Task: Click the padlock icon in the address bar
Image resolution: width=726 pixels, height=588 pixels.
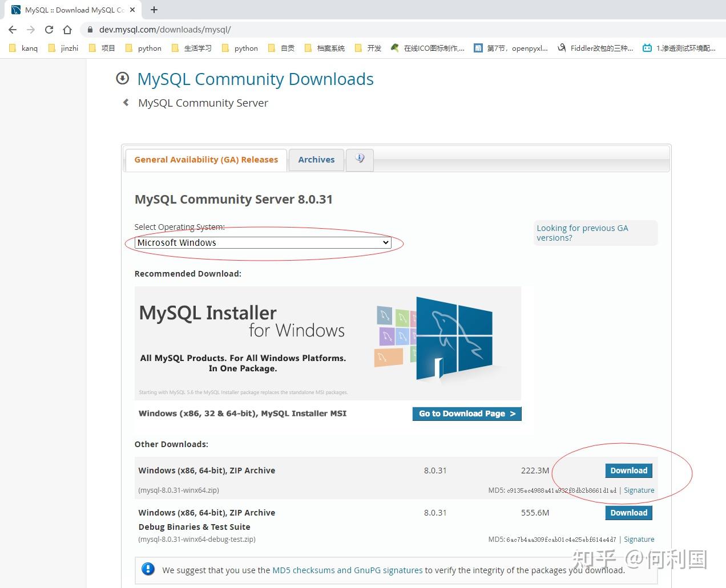Action: click(90, 29)
